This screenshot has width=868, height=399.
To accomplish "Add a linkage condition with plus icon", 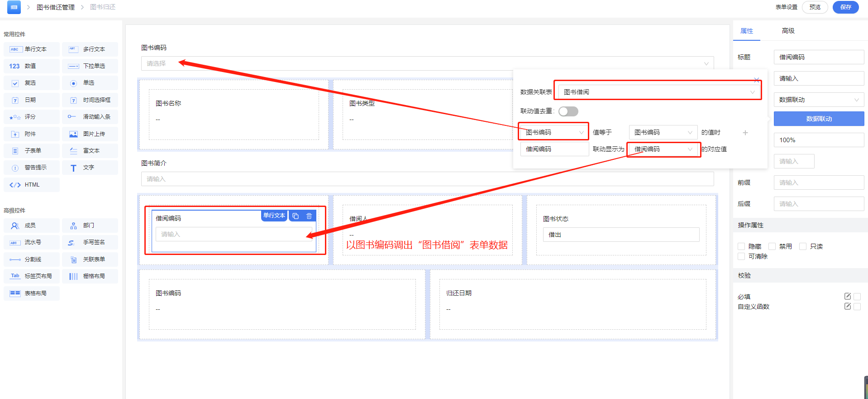I will click(x=745, y=133).
